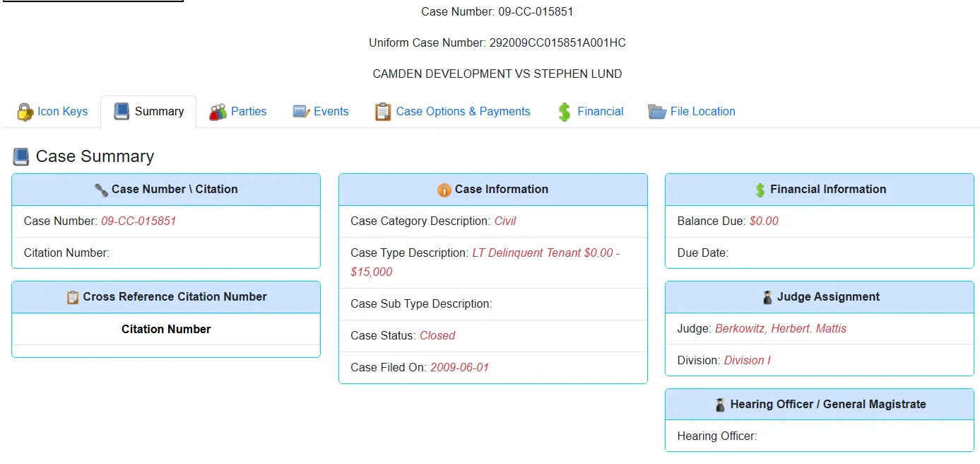This screenshot has width=980, height=464.
Task: Click the padlock icon beside Icon Keys
Action: (25, 112)
